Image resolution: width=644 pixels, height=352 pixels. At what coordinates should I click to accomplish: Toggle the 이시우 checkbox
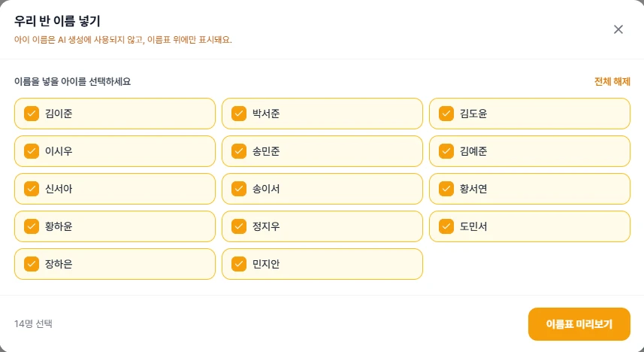tap(32, 151)
